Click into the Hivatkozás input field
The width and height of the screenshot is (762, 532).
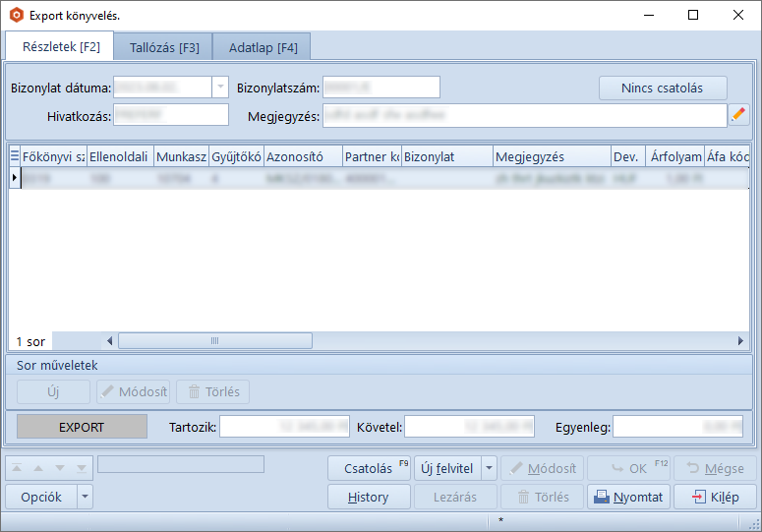click(171, 116)
